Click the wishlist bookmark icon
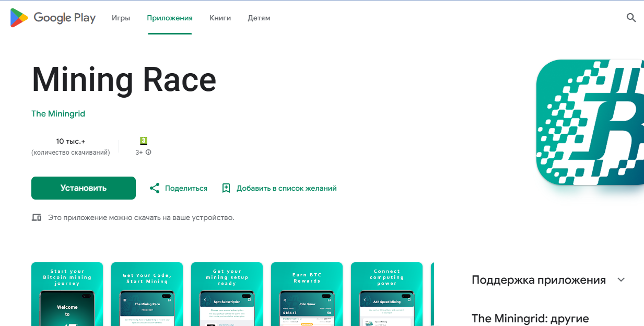Screen dimensions: 644x326 point(226,188)
